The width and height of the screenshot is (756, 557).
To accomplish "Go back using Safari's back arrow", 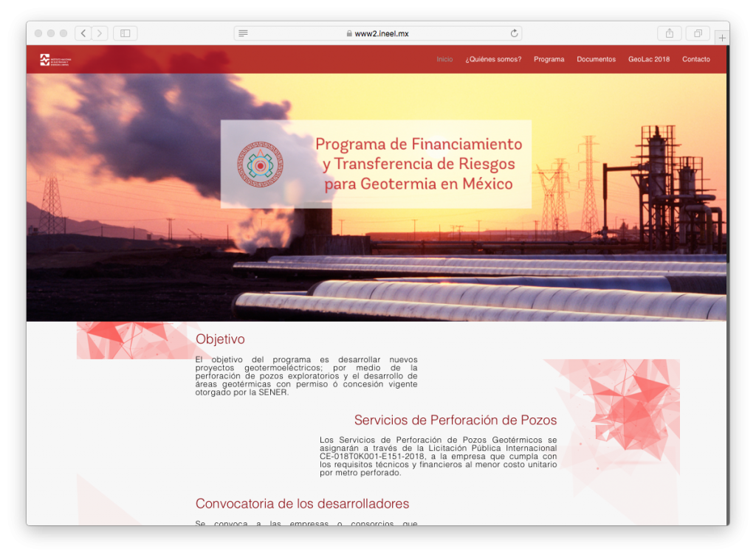I will coord(83,33).
